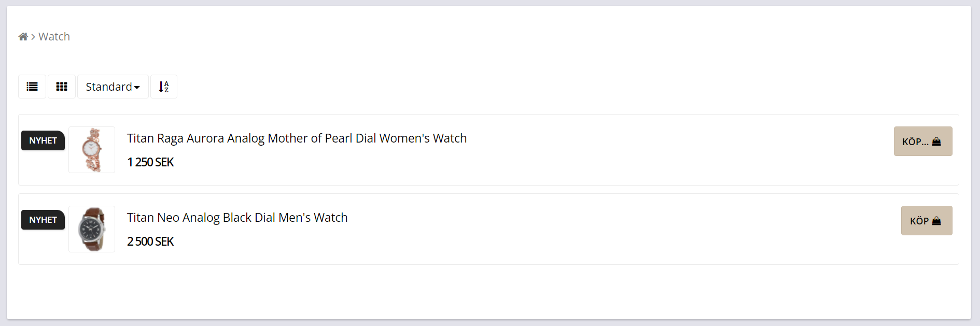This screenshot has height=326, width=980.
Task: Click the 2 500 SEK price
Action: (x=150, y=242)
